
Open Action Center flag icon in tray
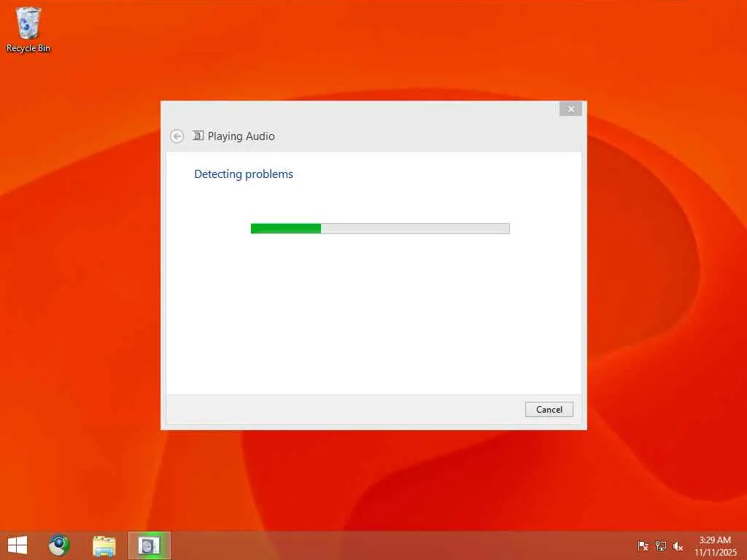(643, 545)
